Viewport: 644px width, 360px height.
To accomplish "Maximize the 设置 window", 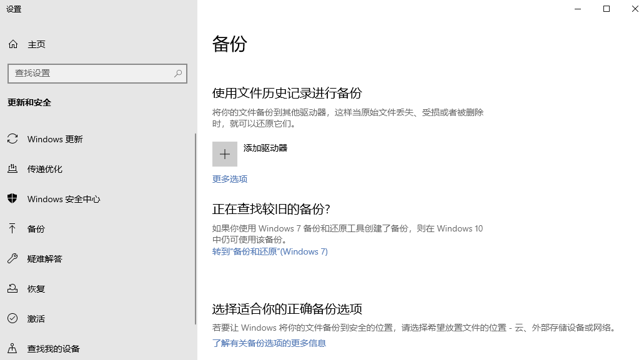I will pos(606,9).
